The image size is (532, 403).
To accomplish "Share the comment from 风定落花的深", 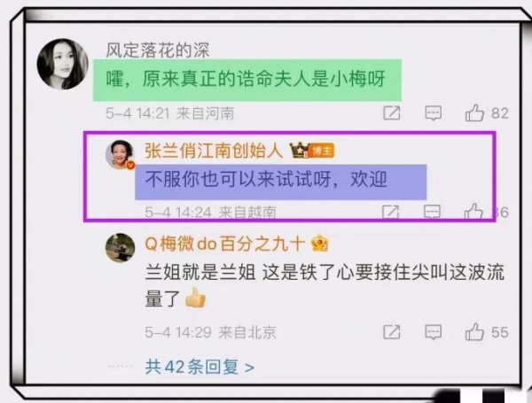I will 392,113.
